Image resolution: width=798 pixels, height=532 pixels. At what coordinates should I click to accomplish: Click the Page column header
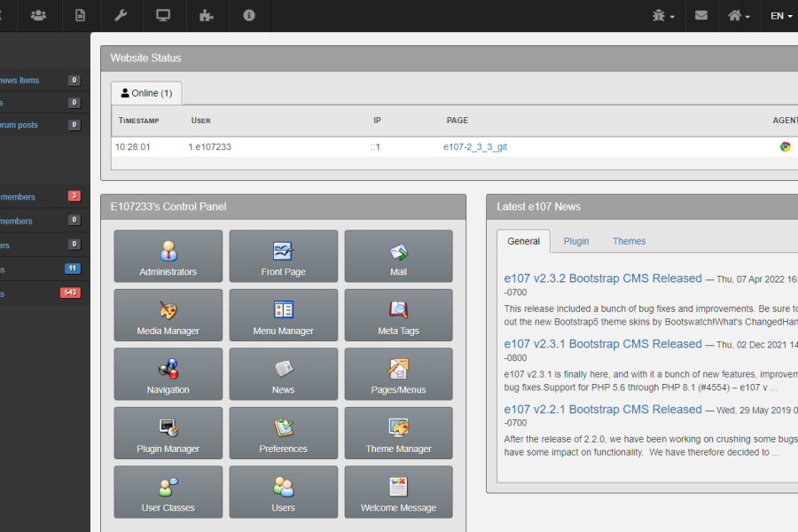pos(457,121)
